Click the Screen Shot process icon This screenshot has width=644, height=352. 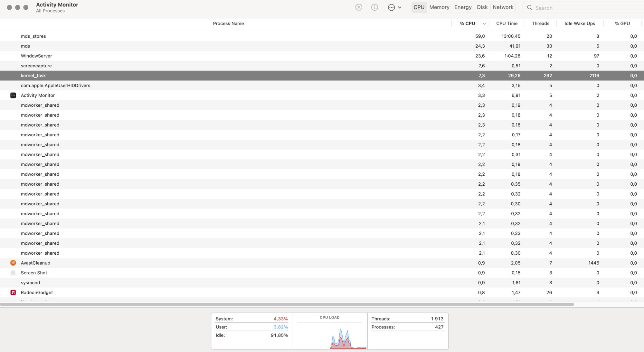[x=13, y=273]
